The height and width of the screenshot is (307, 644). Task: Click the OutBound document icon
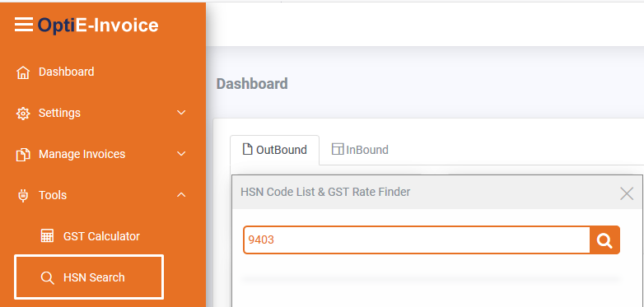point(247,149)
